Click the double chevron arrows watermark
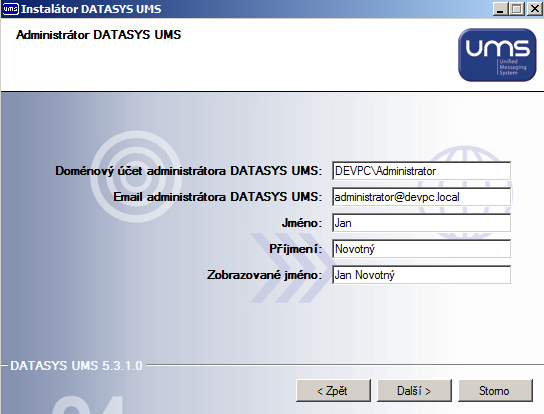Image resolution: width=544 pixels, height=414 pixels. tap(289, 268)
